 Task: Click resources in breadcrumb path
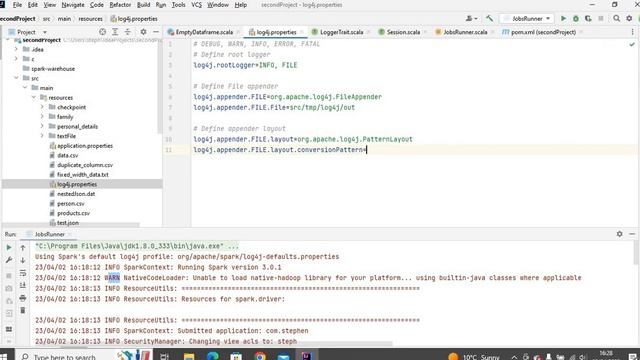90,19
